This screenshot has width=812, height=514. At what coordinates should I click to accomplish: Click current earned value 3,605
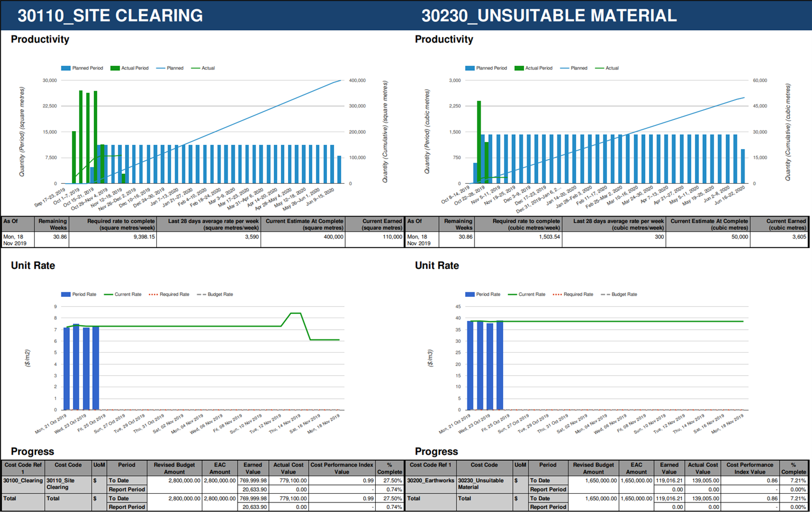point(799,237)
